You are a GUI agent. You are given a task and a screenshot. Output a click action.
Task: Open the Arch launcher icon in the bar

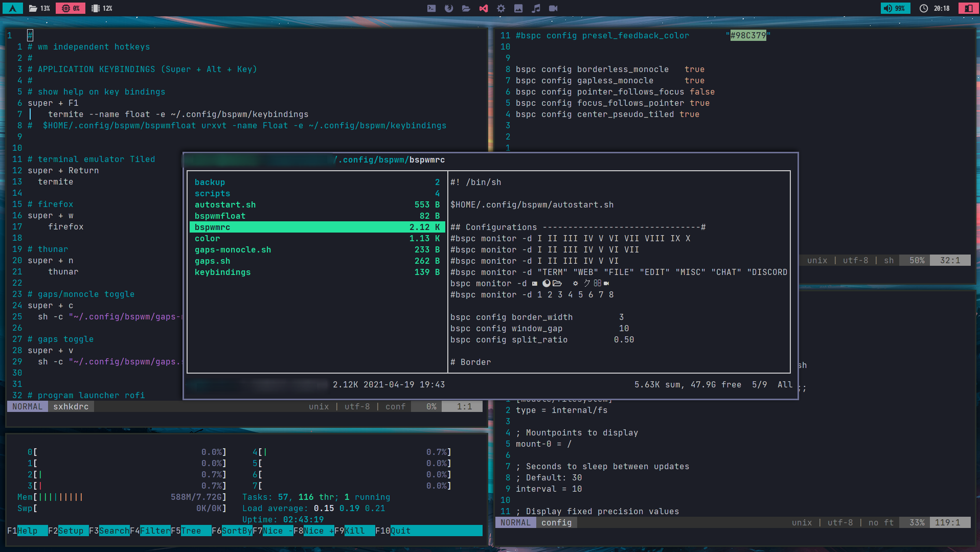coord(13,8)
